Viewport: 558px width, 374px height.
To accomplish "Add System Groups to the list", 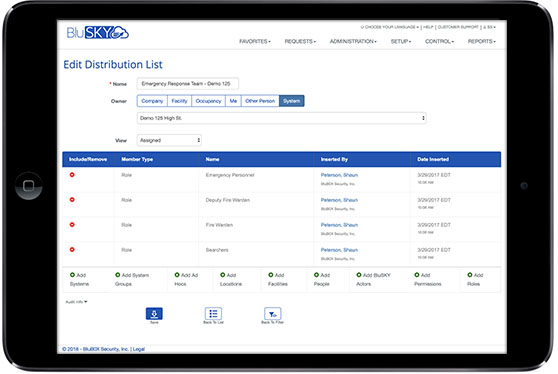I will 132,279.
